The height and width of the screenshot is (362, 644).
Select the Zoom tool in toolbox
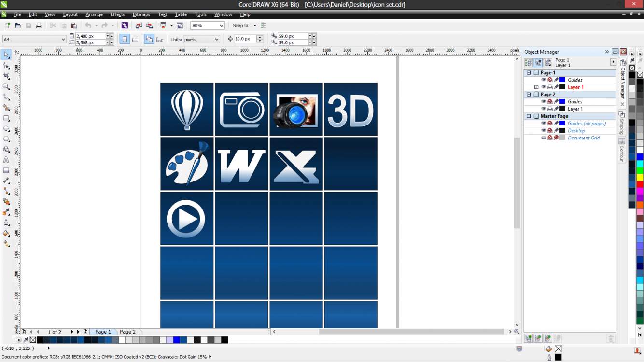point(6,86)
